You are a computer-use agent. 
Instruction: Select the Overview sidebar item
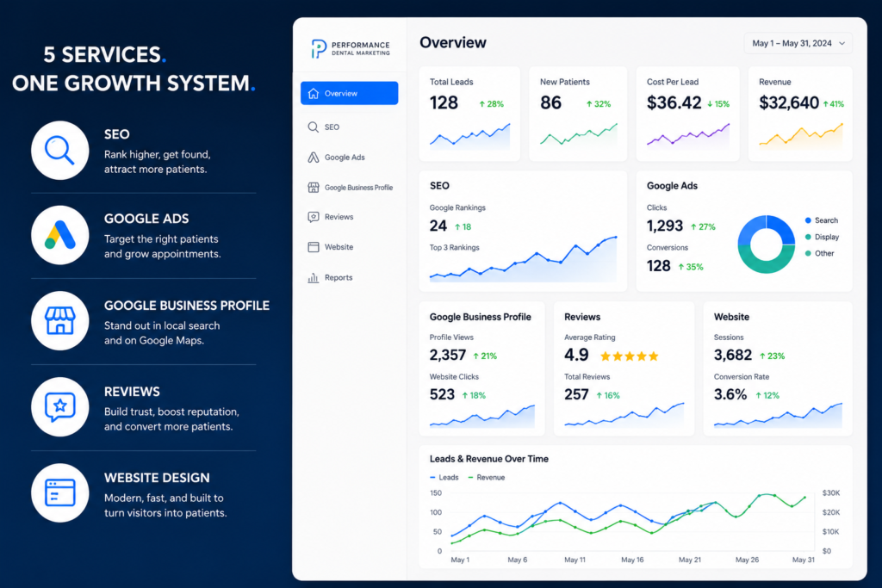(350, 93)
